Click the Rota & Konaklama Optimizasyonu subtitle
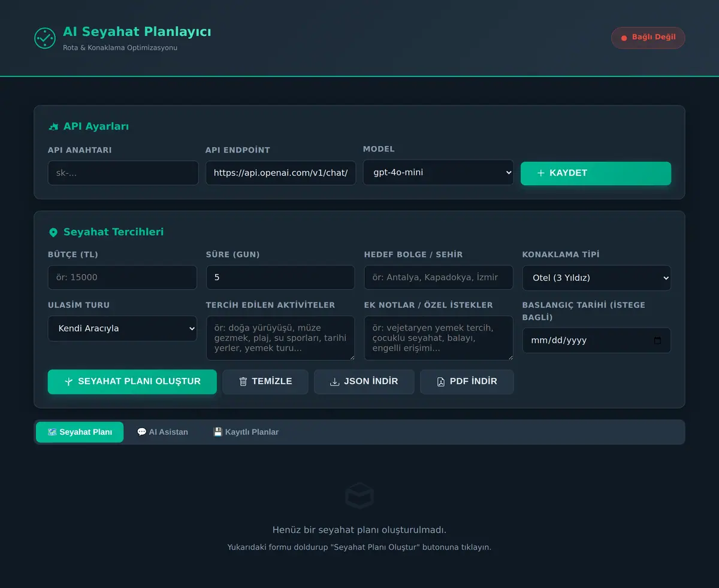 point(120,48)
